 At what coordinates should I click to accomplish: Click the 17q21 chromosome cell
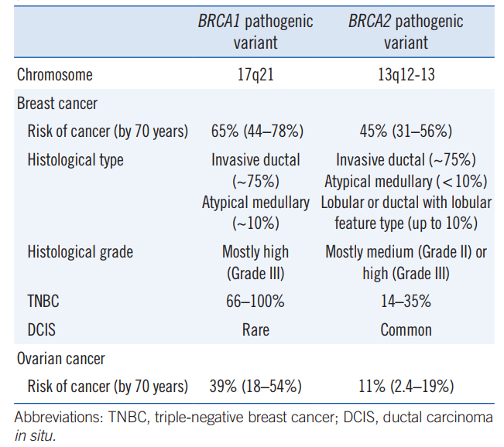click(x=255, y=75)
